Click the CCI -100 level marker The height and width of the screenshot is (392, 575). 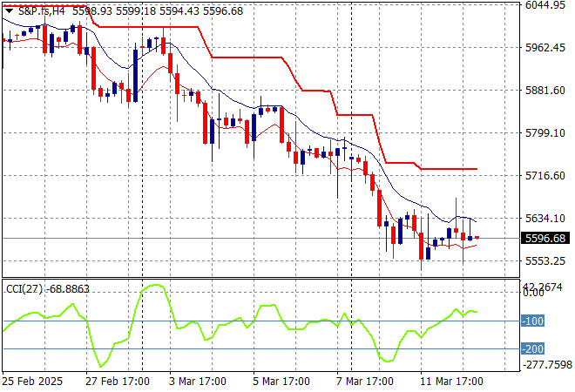(x=533, y=321)
